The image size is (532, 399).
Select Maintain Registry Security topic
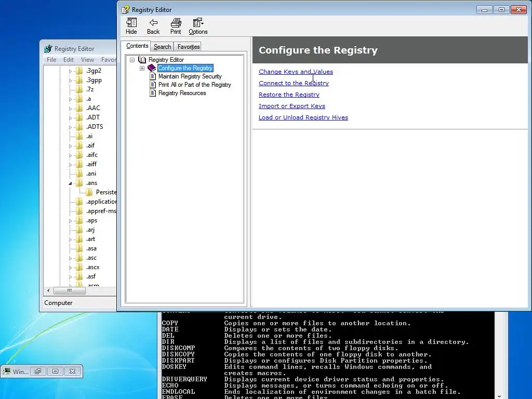(x=190, y=76)
